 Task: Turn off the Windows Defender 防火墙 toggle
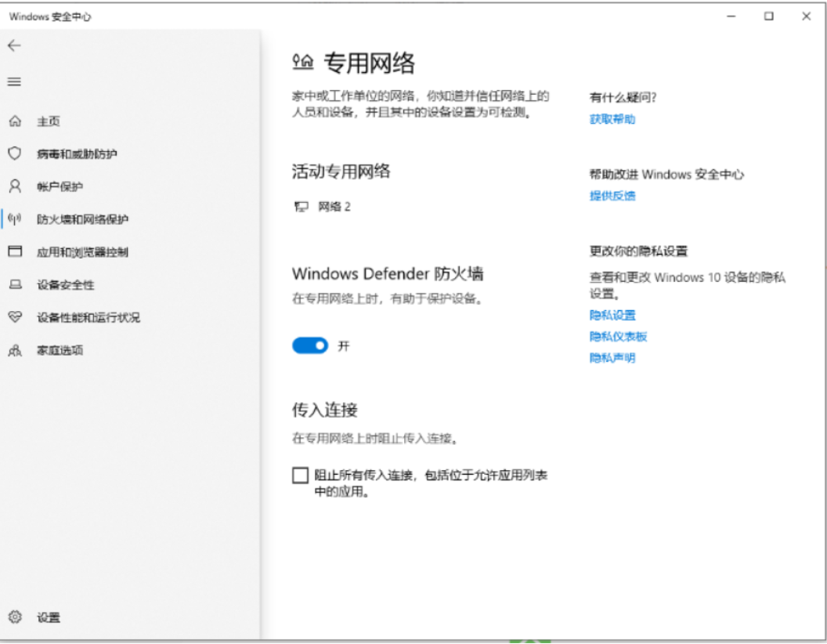(x=309, y=346)
